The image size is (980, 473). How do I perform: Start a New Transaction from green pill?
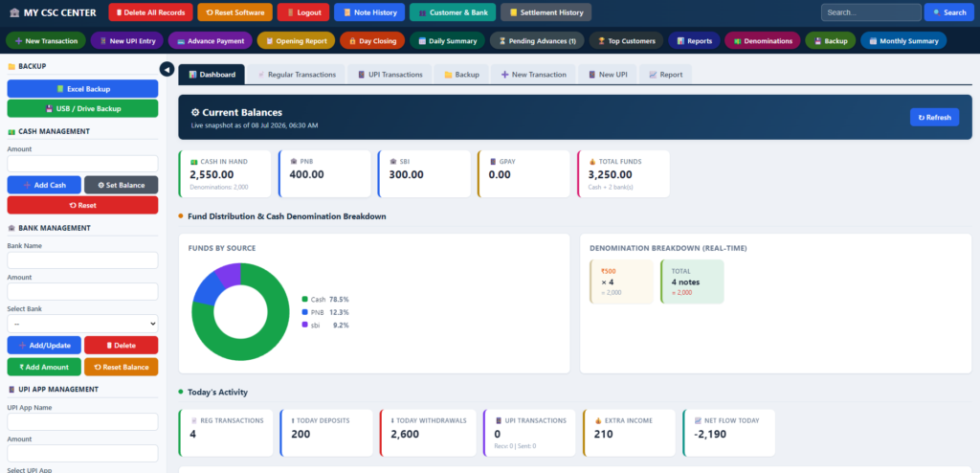click(46, 40)
